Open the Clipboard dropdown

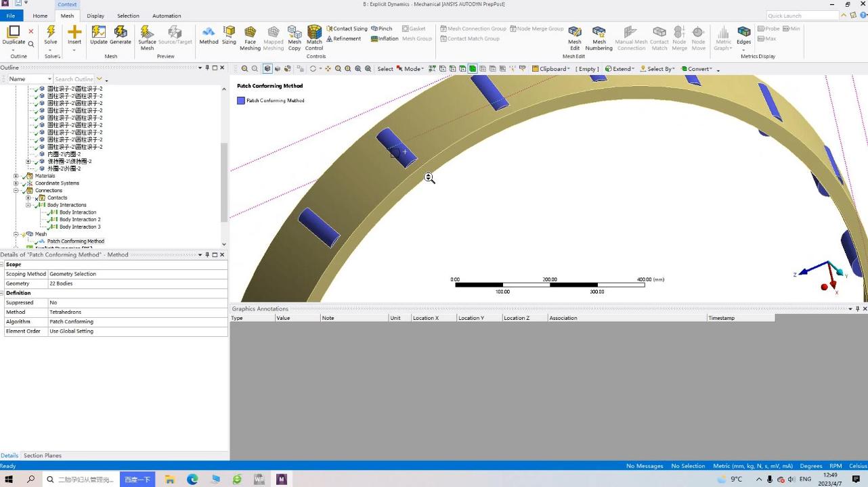click(x=552, y=69)
